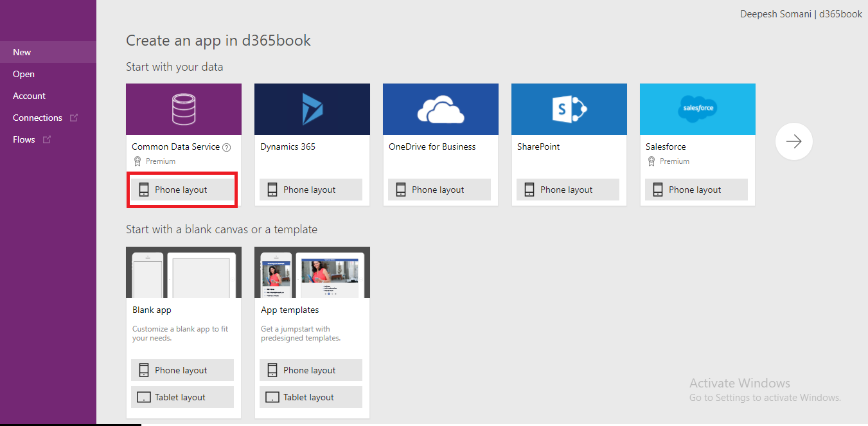Select Open in the left sidebar
This screenshot has height=426, width=868.
click(x=48, y=74)
